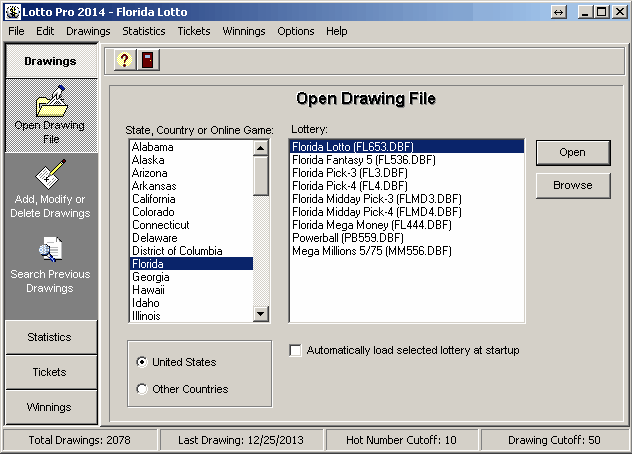Select Arkansas in the state list

coord(191,186)
